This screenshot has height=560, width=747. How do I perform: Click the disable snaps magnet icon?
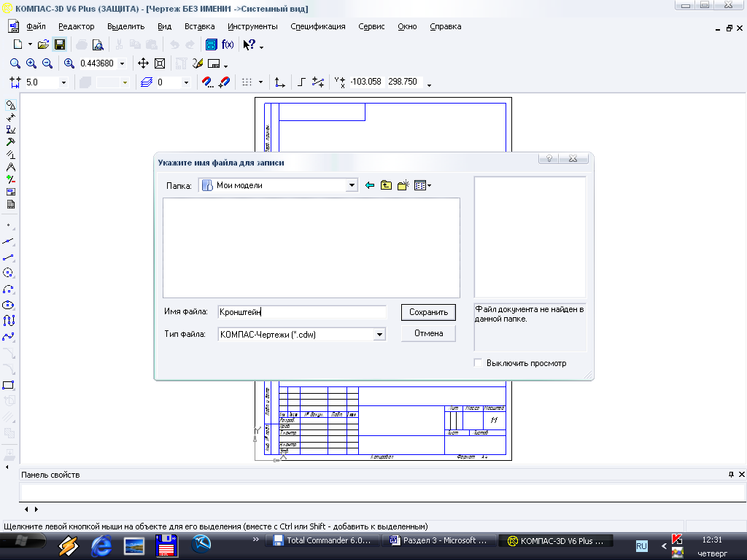point(225,82)
